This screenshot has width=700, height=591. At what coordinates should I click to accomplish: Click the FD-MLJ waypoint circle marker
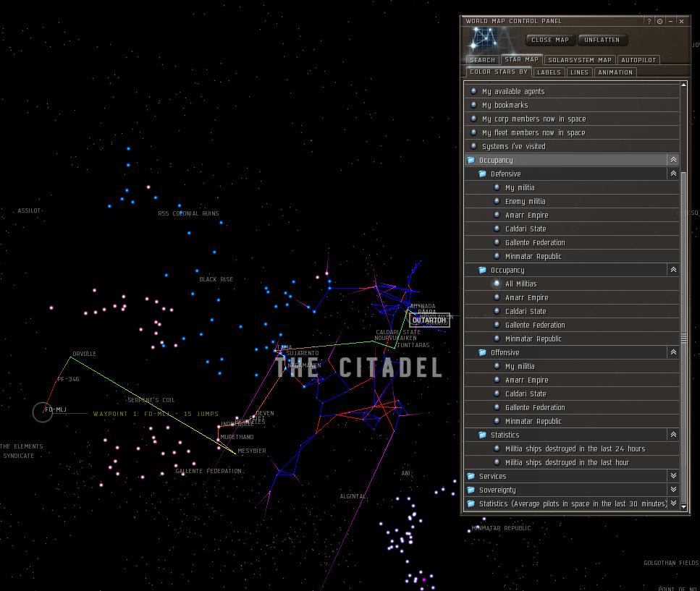tap(43, 412)
